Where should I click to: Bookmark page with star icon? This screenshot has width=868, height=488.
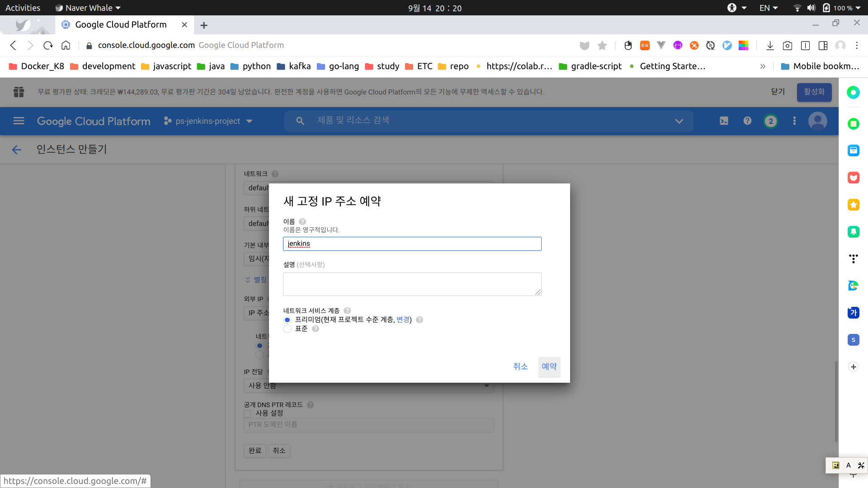point(602,45)
